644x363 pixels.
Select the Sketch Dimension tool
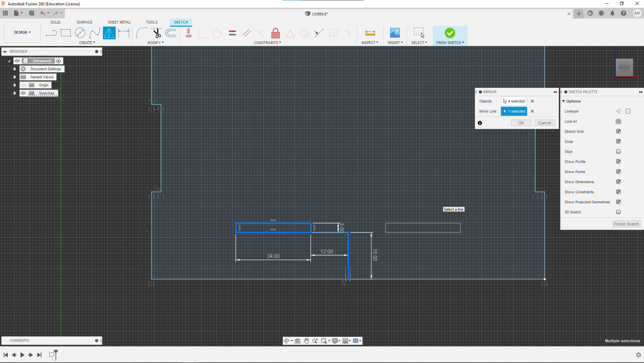(124, 33)
